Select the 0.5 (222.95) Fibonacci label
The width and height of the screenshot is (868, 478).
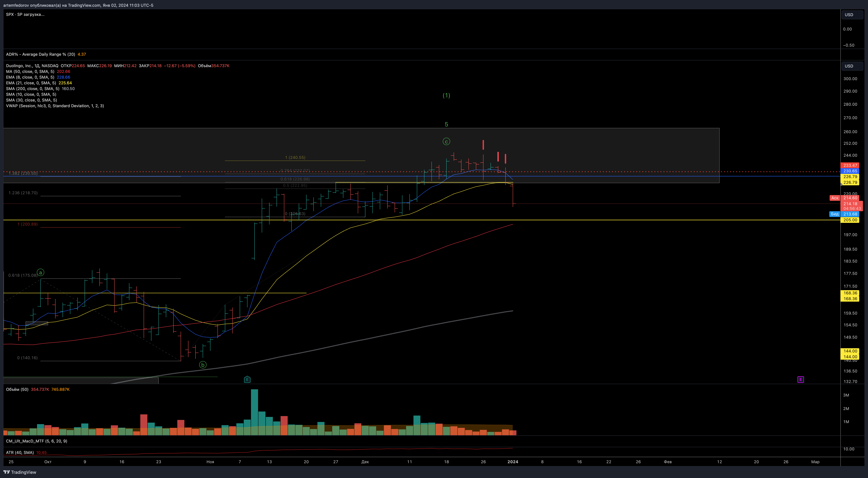(295, 185)
